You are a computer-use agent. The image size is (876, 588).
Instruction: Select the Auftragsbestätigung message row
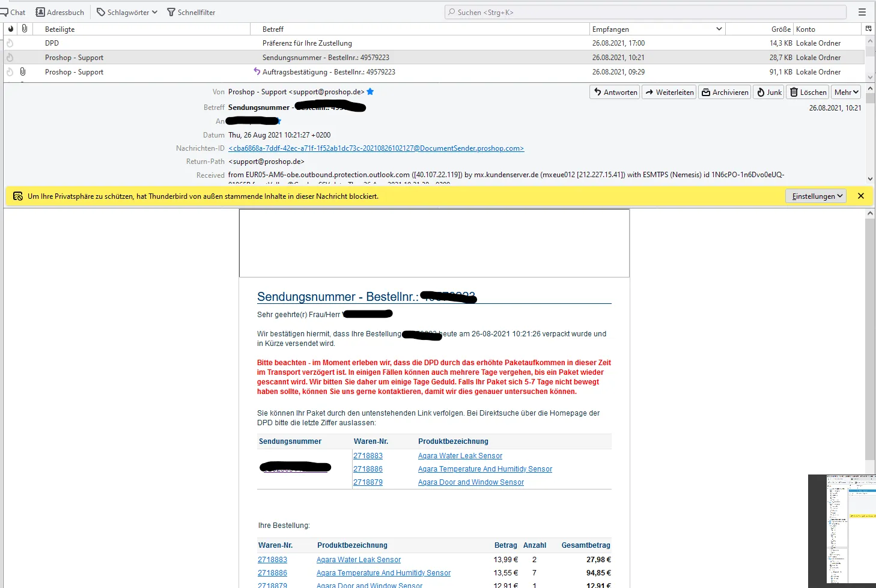(434, 72)
